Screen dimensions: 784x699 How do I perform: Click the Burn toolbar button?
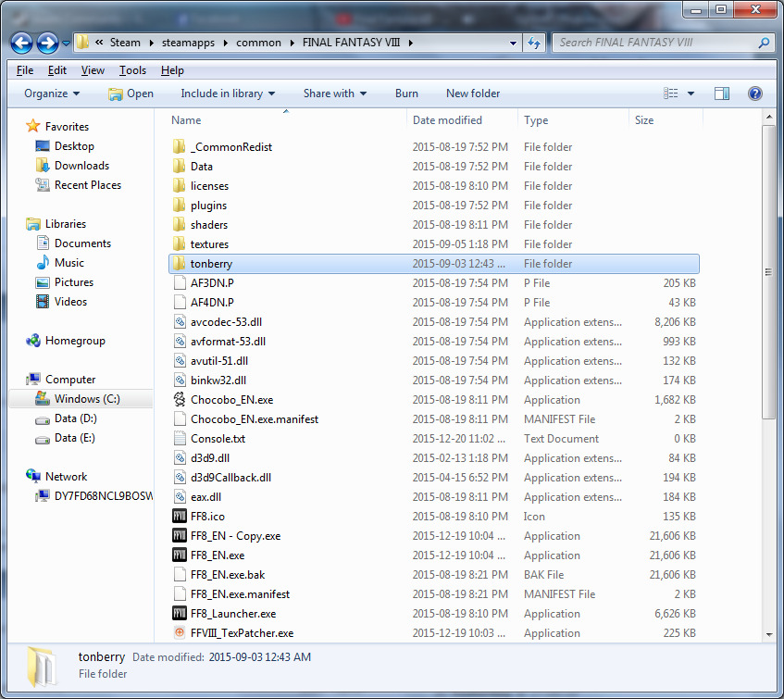406,94
